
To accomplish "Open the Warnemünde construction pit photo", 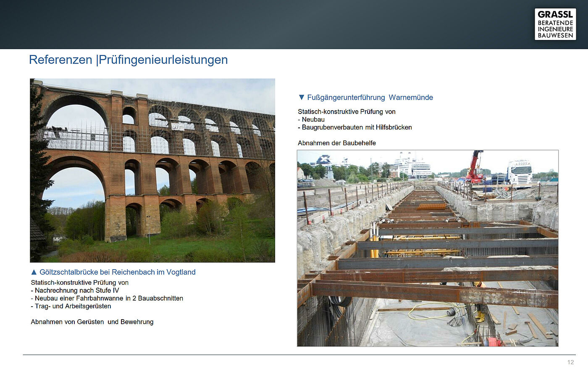I will (x=428, y=248).
